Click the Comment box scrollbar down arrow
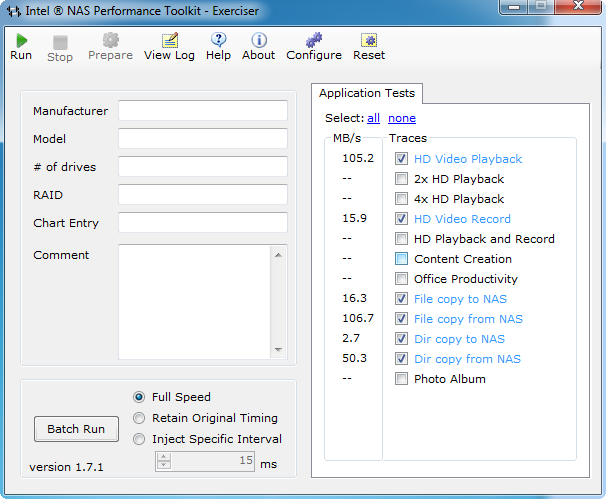 pyautogui.click(x=279, y=350)
